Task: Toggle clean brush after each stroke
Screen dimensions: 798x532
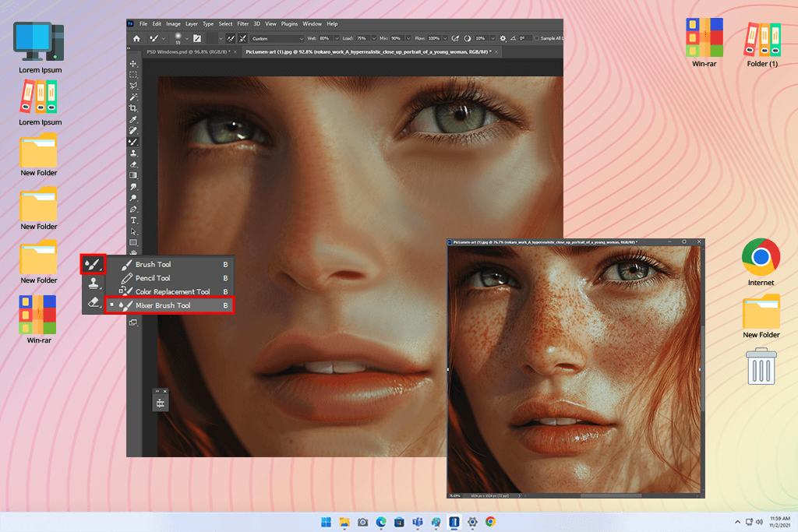Action: [x=243, y=39]
